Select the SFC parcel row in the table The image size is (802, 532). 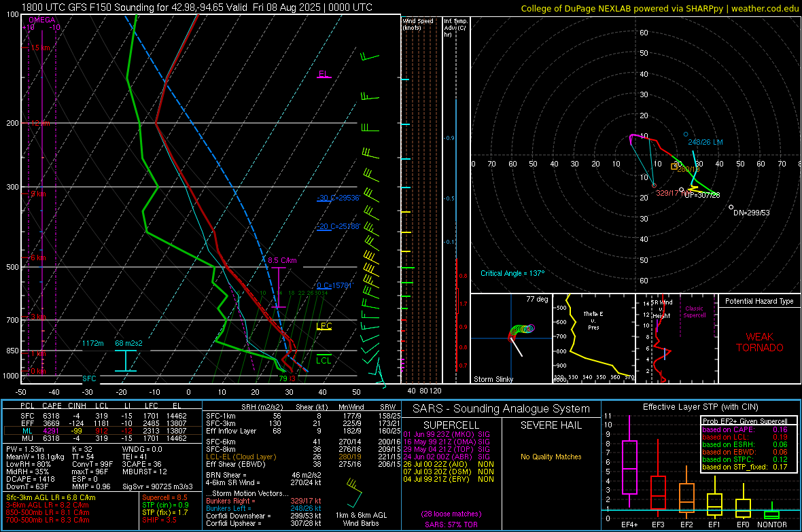103,416
